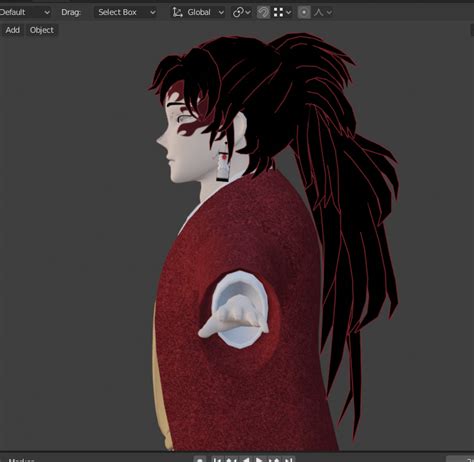The width and height of the screenshot is (474, 462).
Task: Jump to the last frame
Action: 289,459
